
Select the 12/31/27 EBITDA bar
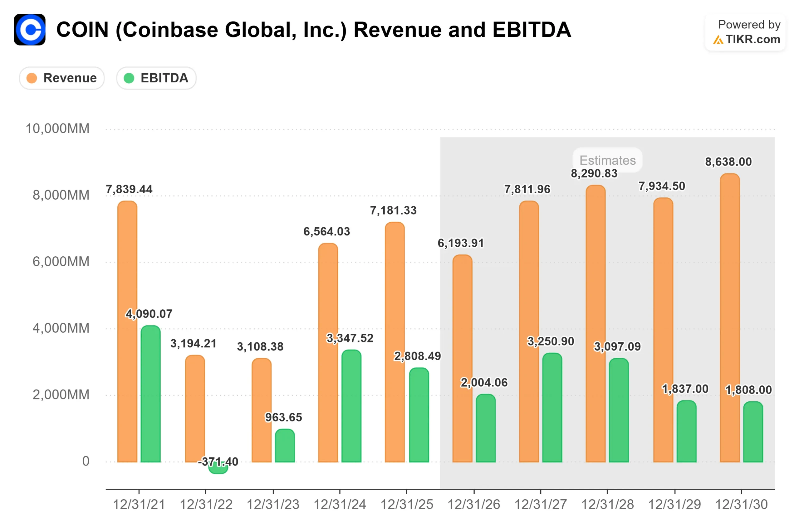552,408
